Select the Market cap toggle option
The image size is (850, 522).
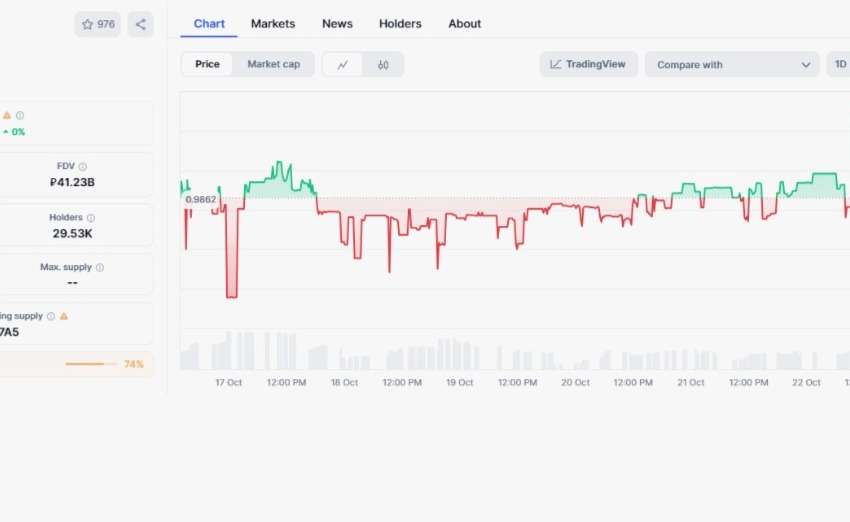point(273,65)
